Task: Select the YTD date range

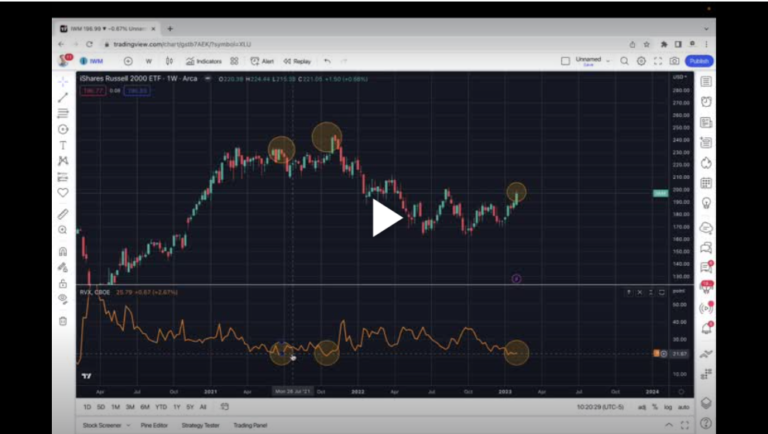Action: tap(160, 407)
